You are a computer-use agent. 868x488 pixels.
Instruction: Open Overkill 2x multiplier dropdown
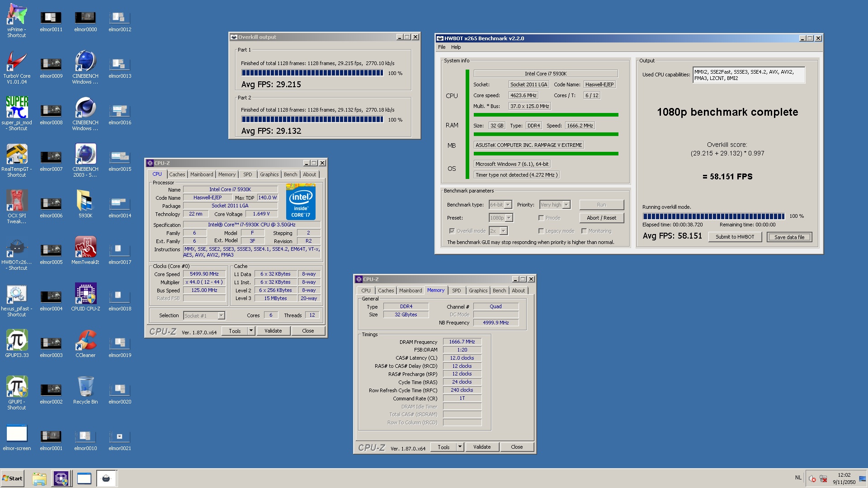point(498,231)
